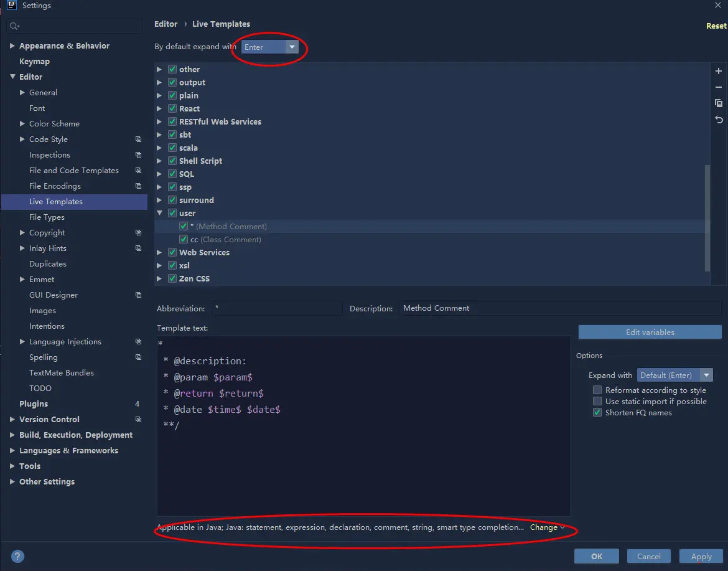Click the Abbreviation input field
This screenshot has width=728, height=571.
coord(278,308)
